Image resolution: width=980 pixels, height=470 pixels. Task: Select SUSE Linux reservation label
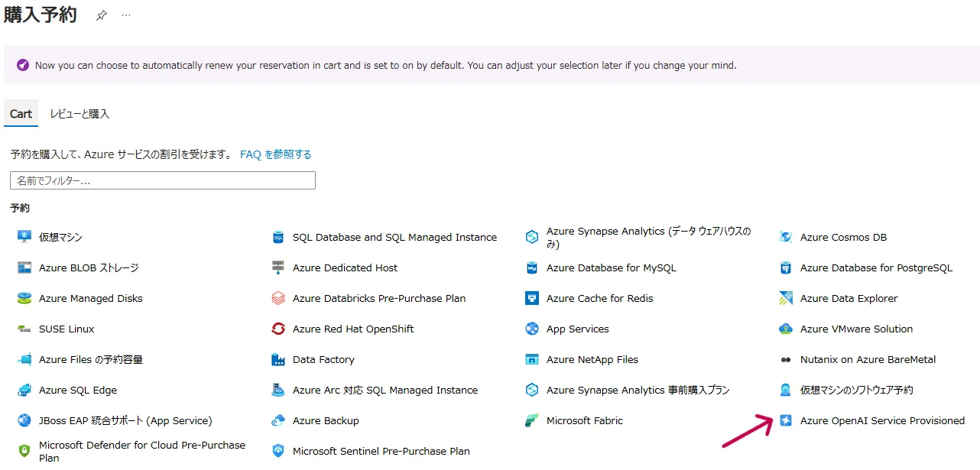click(67, 329)
